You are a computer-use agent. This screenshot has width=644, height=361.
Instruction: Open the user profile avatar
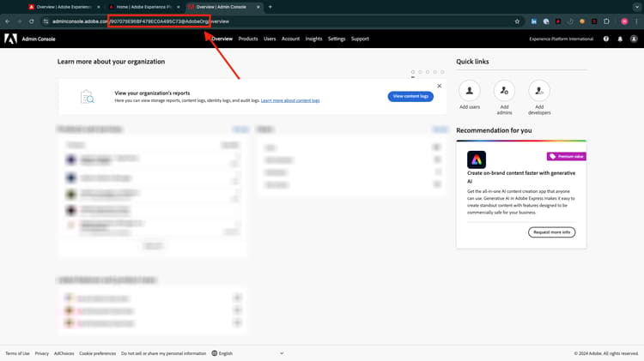tap(634, 39)
